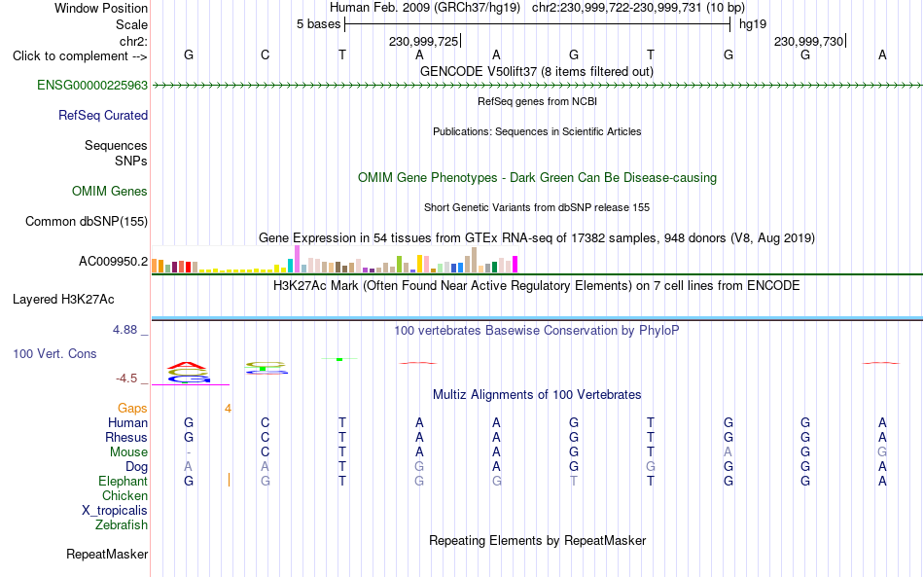Click the GTEx Gene Expression track title

pos(537,238)
